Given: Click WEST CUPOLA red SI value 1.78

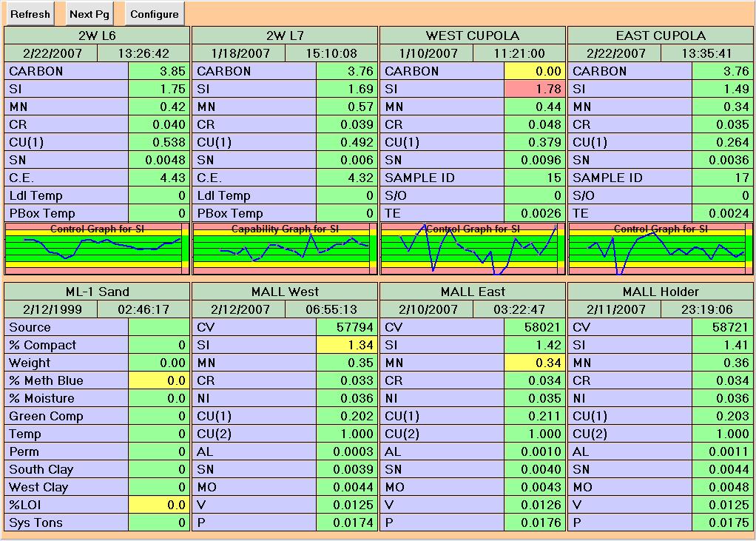Looking at the screenshot, I should tap(535, 90).
